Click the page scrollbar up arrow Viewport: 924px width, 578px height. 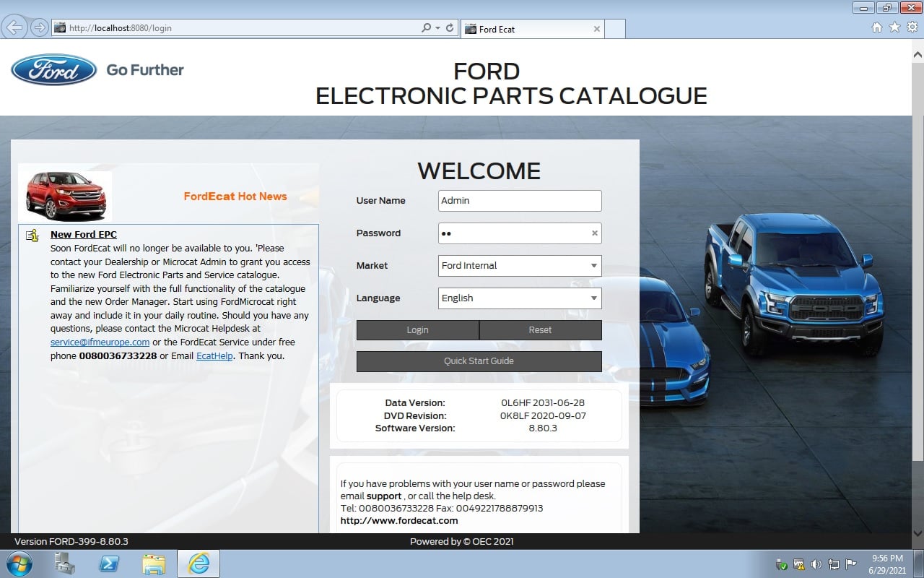918,54
